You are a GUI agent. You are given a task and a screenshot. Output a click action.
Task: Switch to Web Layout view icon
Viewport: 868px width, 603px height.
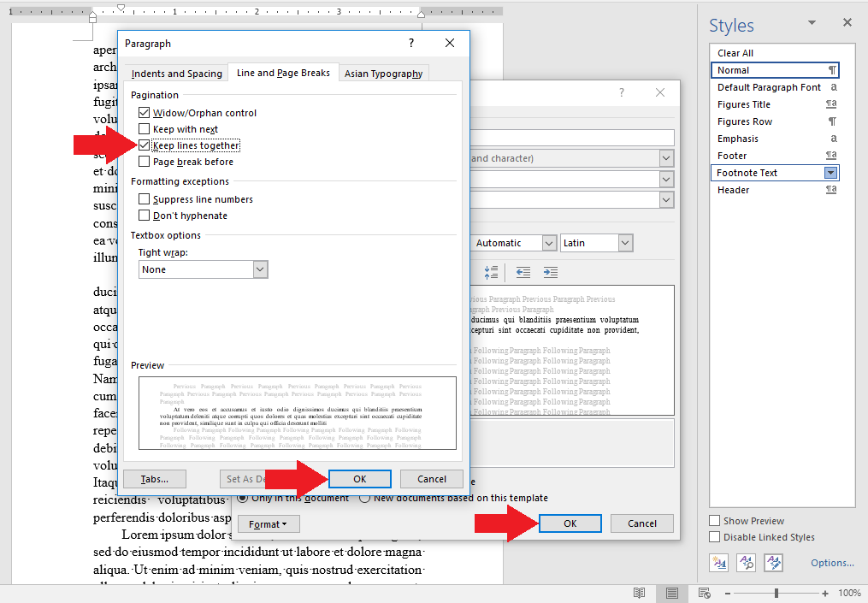(x=704, y=593)
